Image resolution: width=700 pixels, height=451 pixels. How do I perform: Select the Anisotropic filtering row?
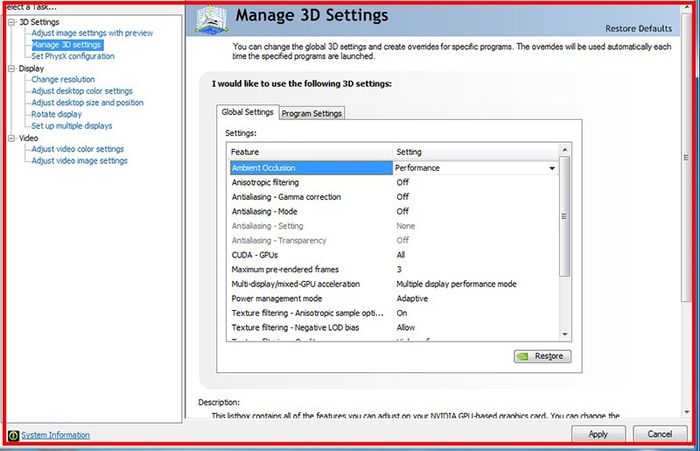pyautogui.click(x=394, y=182)
